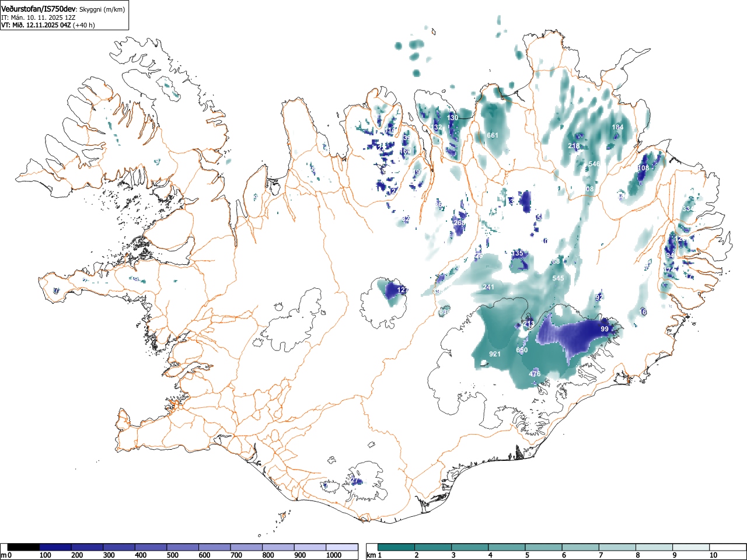This screenshot has height=560, width=747.
Task: Click the 108 visibility value on the map
Action: [x=643, y=168]
